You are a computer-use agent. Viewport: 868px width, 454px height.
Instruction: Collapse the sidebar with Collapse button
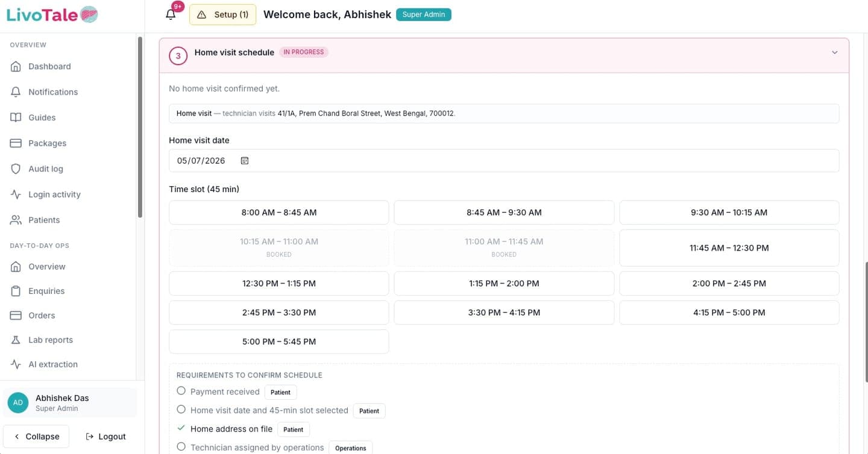pyautogui.click(x=36, y=437)
